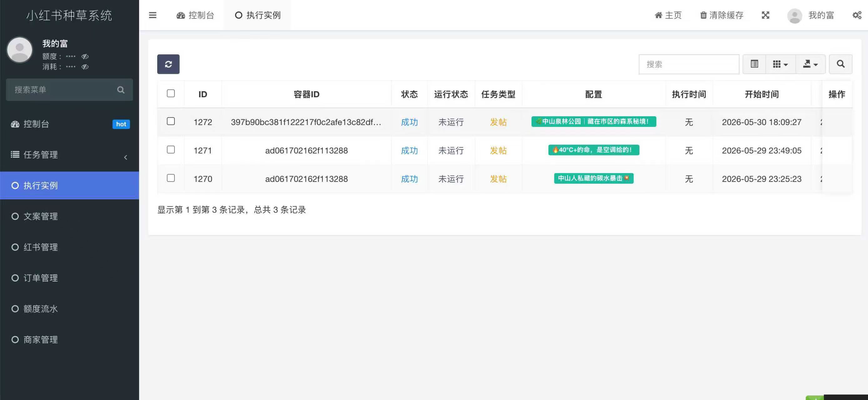Image resolution: width=868 pixels, height=400 pixels.
Task: Click the table refresh button
Action: click(168, 64)
